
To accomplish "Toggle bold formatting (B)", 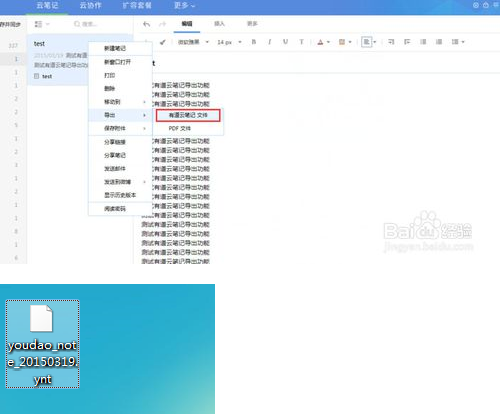I will point(254,42).
